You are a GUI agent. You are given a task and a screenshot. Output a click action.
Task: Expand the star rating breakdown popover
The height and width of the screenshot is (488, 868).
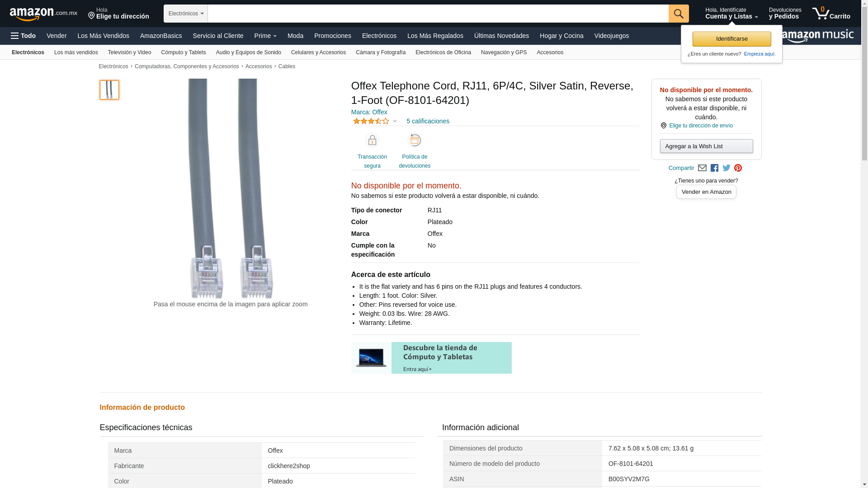395,121
